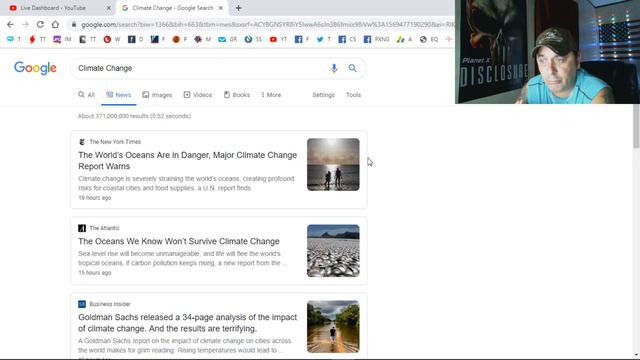Close the Climate Change - Google Search tab
The width and height of the screenshot is (640, 360).
pyautogui.click(x=221, y=8)
